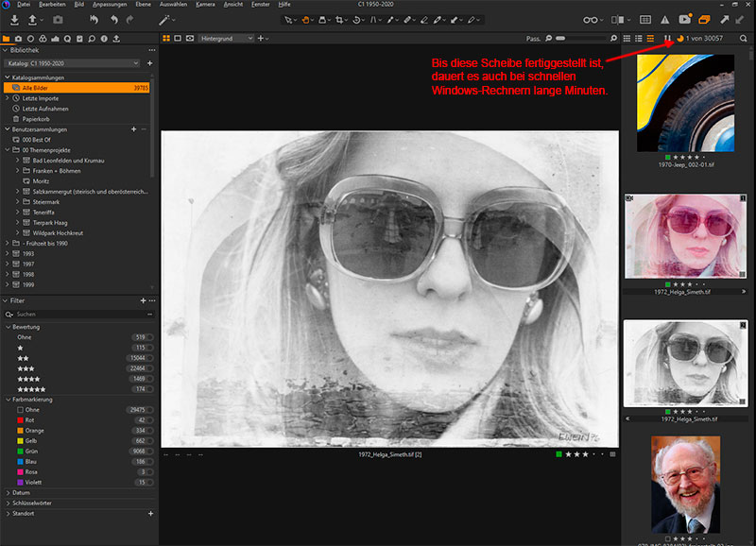Viewport: 756px width, 546px height.
Task: Switch browser to filmstrip view
Action: pyautogui.click(x=650, y=38)
